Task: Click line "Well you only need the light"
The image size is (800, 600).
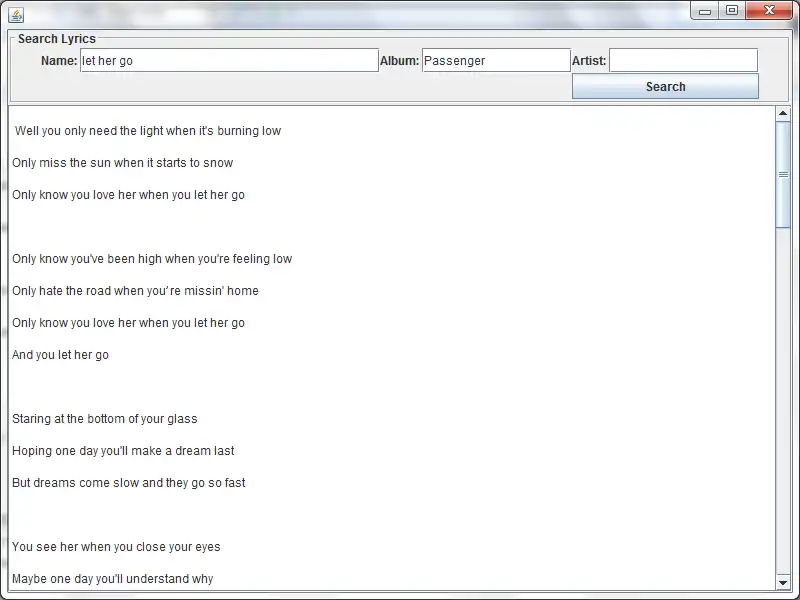Action: (x=148, y=131)
